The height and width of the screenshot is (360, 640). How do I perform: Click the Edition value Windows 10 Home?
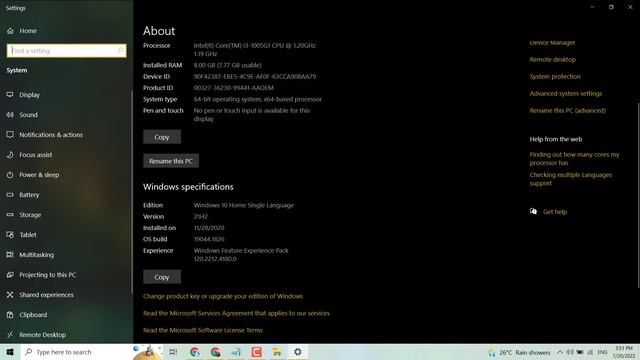(x=244, y=205)
